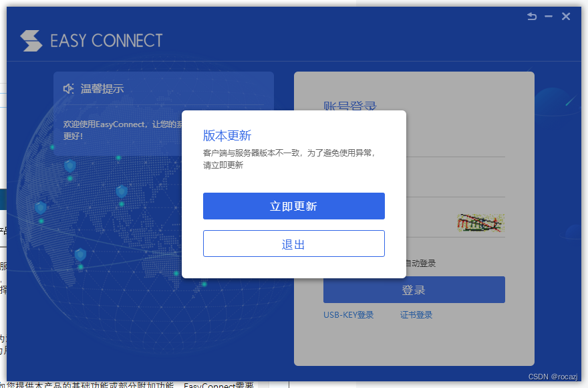Open USB-KEY登录 login option
The image size is (588, 388).
(x=348, y=314)
